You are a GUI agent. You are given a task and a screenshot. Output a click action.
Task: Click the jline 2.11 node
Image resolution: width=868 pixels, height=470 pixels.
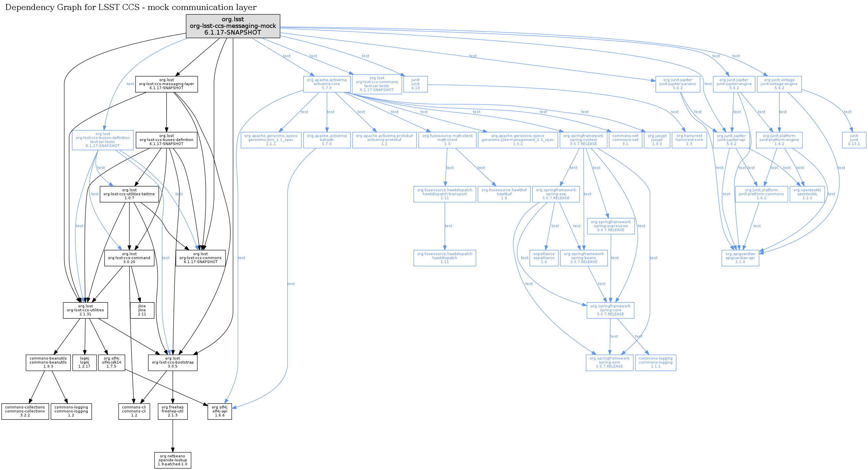coord(142,310)
